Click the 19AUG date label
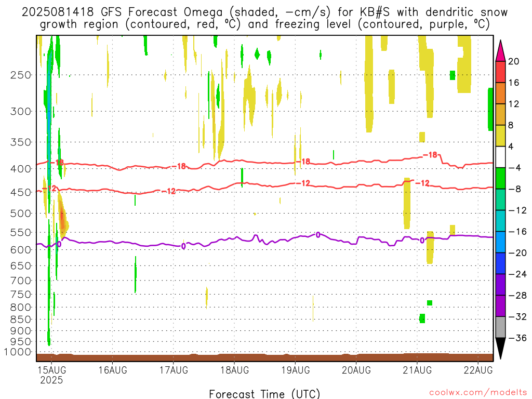Image resolution: width=532 pixels, height=399 pixels. click(x=296, y=370)
